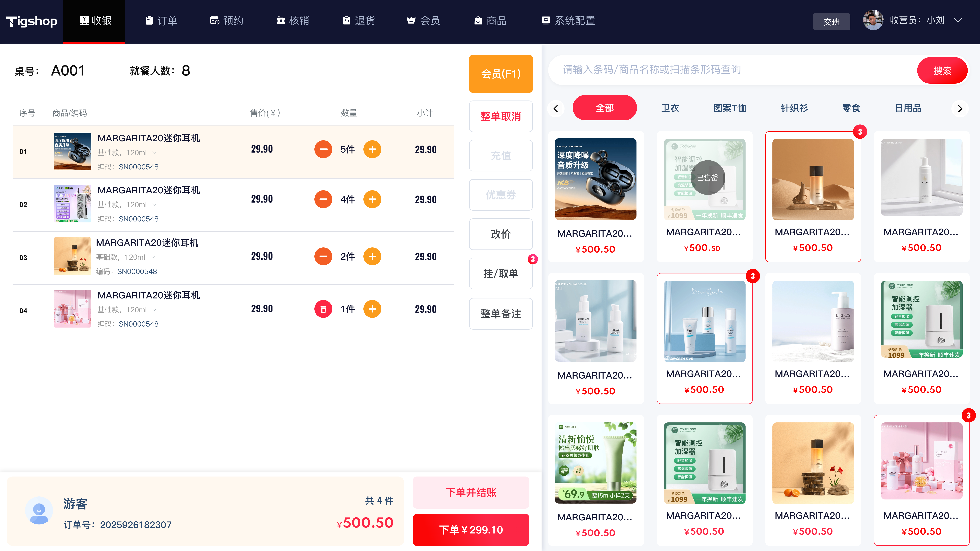Select 针织衫 category

pos(794,108)
